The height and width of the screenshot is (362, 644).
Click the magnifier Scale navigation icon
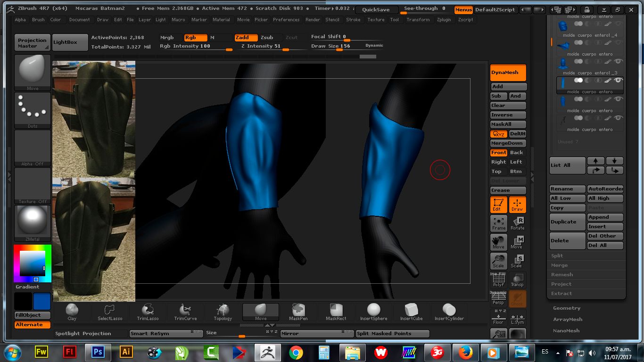click(499, 261)
